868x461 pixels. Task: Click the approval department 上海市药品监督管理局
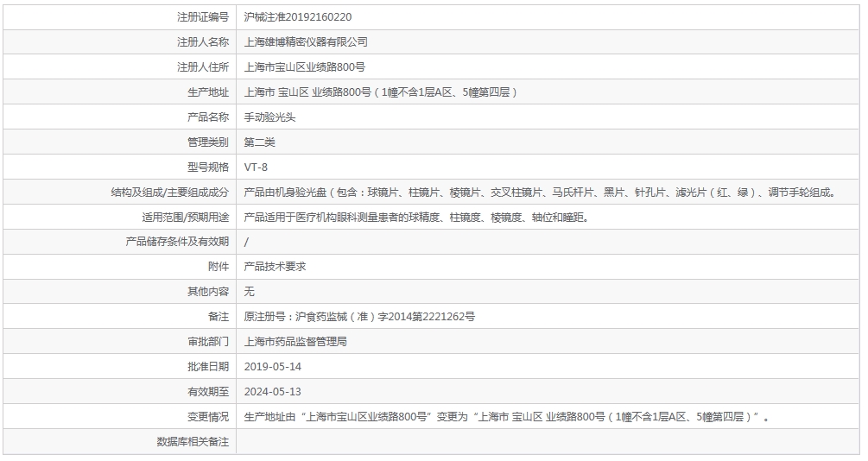295,342
